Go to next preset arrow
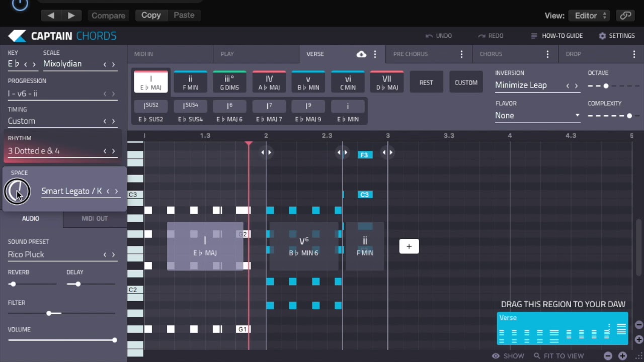The image size is (644, 362). [x=71, y=16]
